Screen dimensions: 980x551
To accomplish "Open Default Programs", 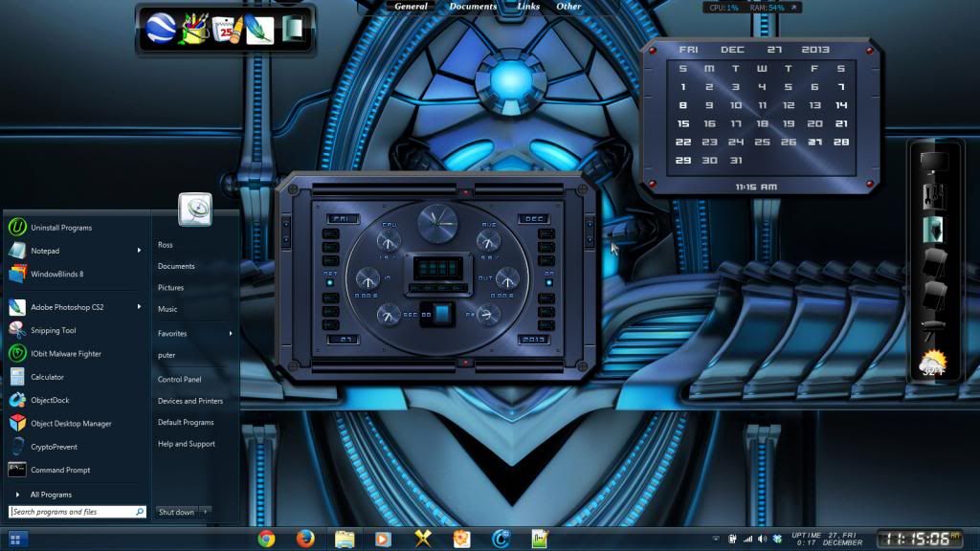I will click(186, 422).
